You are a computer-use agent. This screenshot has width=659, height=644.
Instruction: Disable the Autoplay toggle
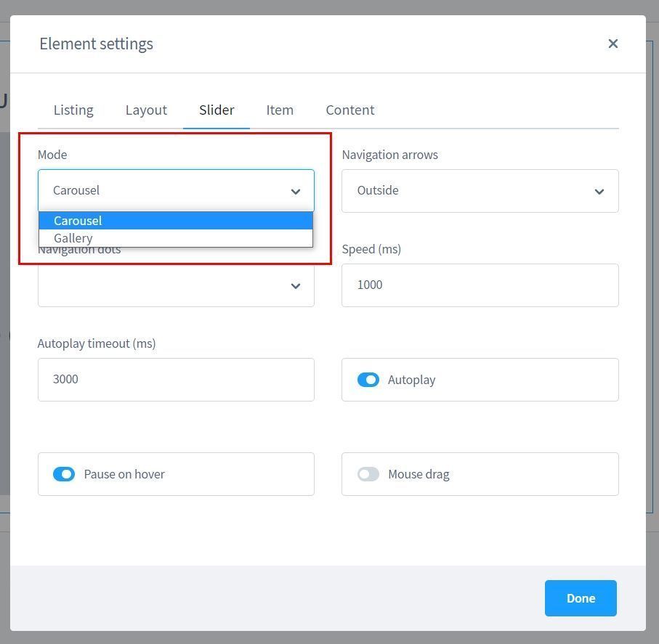click(368, 380)
